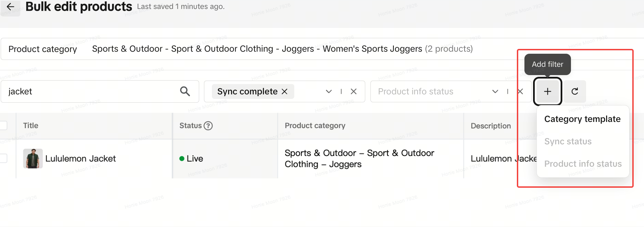Image resolution: width=644 pixels, height=227 pixels.
Task: Click the Add filter plus button
Action: [x=548, y=91]
